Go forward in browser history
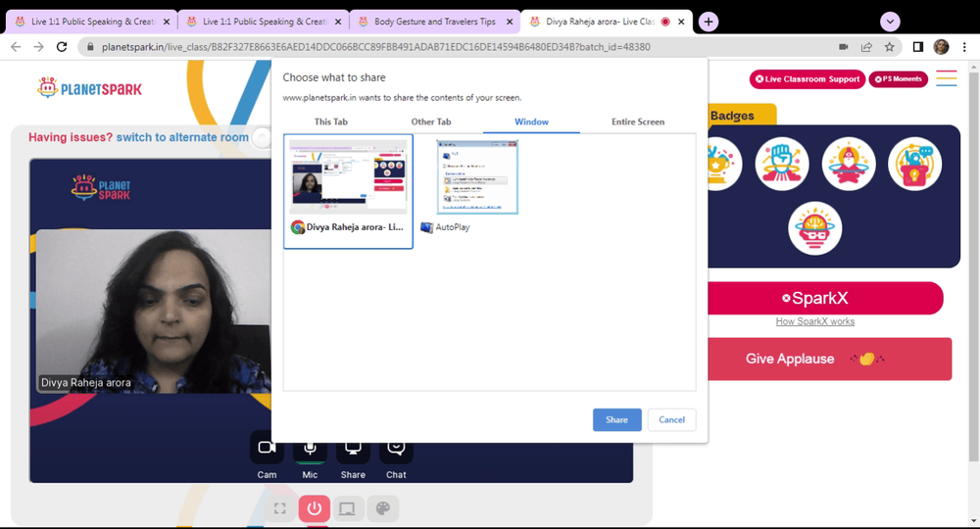 click(39, 47)
